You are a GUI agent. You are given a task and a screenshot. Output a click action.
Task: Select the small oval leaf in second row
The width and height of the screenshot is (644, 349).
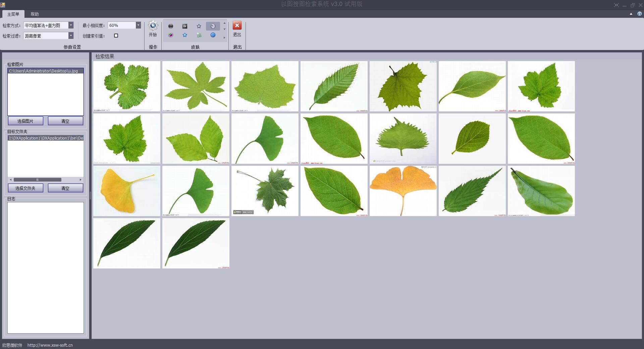[x=472, y=139]
